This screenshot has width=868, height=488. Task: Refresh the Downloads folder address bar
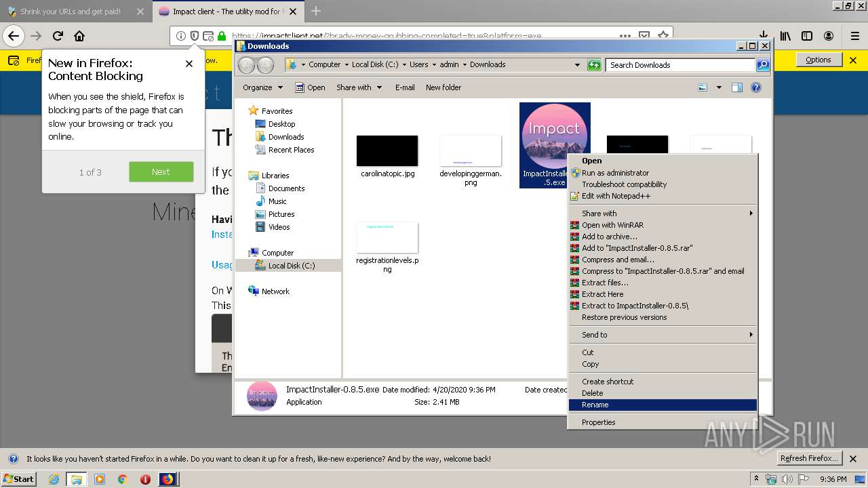[594, 65]
